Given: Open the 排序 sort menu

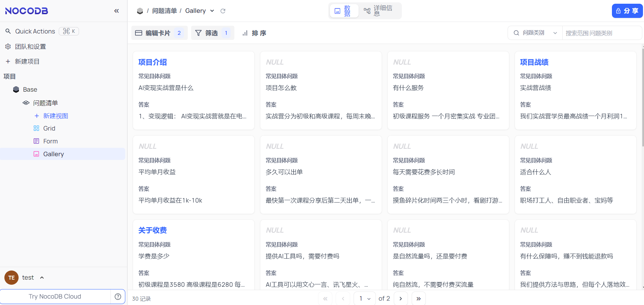Looking at the screenshot, I should click(254, 33).
